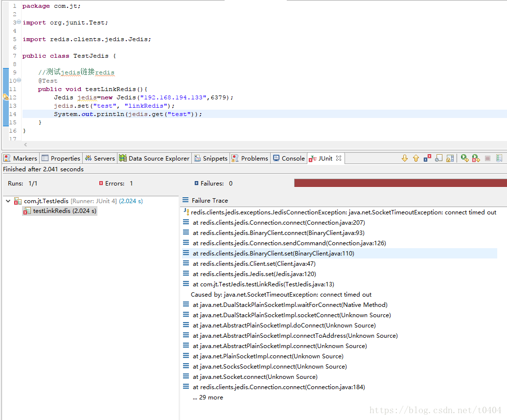Viewport: 507px width, 420px height.
Task: Open Test Run History list
Action: [499, 158]
